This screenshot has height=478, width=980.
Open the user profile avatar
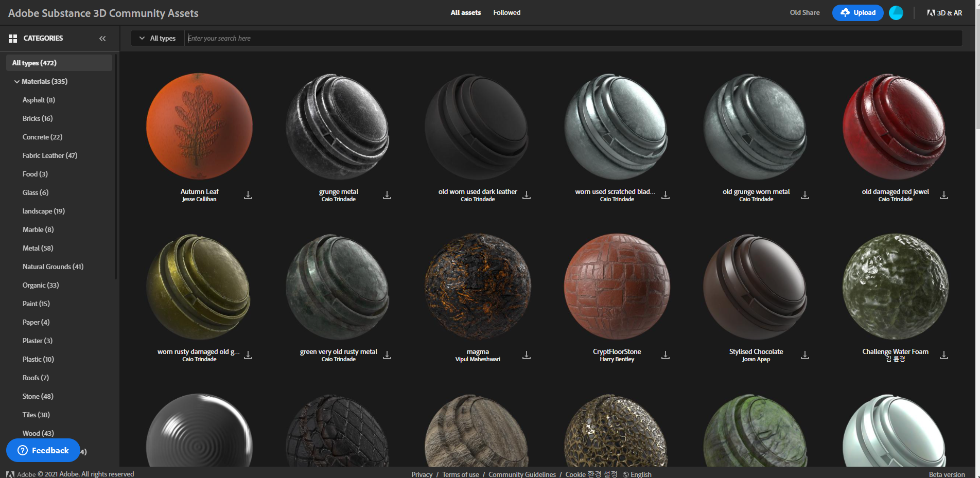point(896,13)
